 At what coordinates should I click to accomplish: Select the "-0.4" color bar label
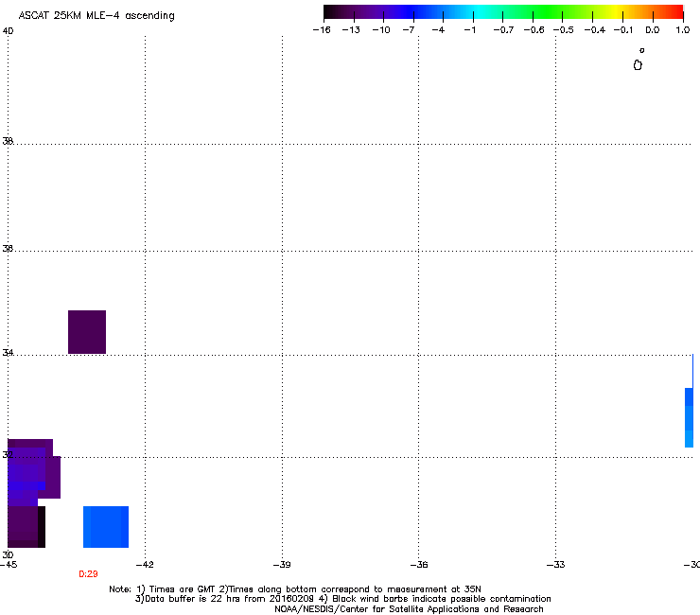pyautogui.click(x=595, y=30)
